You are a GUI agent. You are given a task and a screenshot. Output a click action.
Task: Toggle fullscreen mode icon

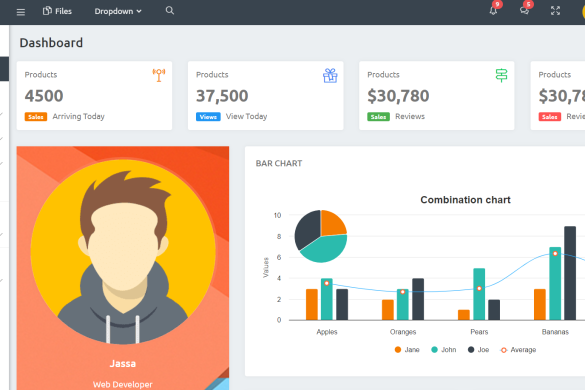[x=556, y=11]
